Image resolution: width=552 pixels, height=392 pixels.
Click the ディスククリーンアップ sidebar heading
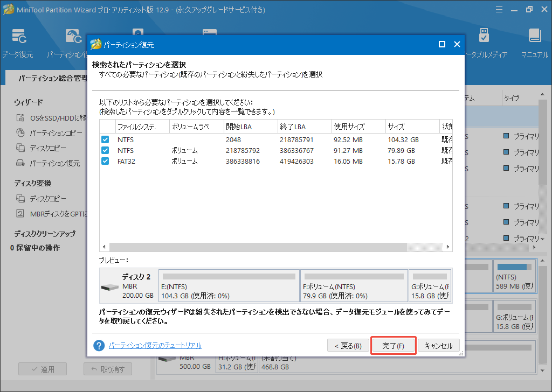(x=45, y=234)
